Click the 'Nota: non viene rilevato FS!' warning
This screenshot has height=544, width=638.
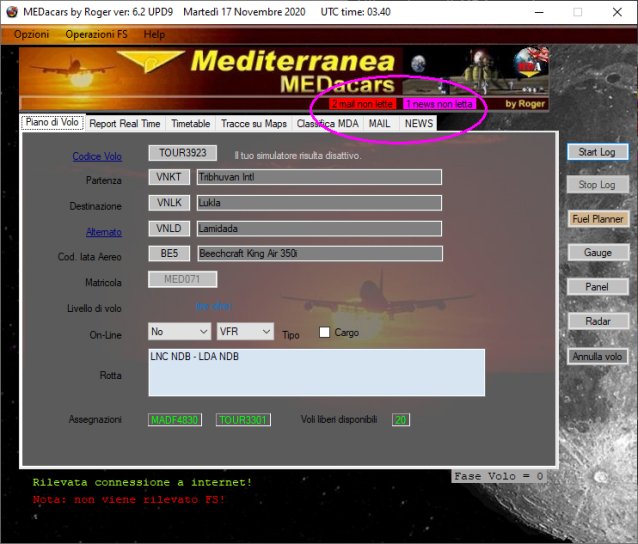click(129, 500)
